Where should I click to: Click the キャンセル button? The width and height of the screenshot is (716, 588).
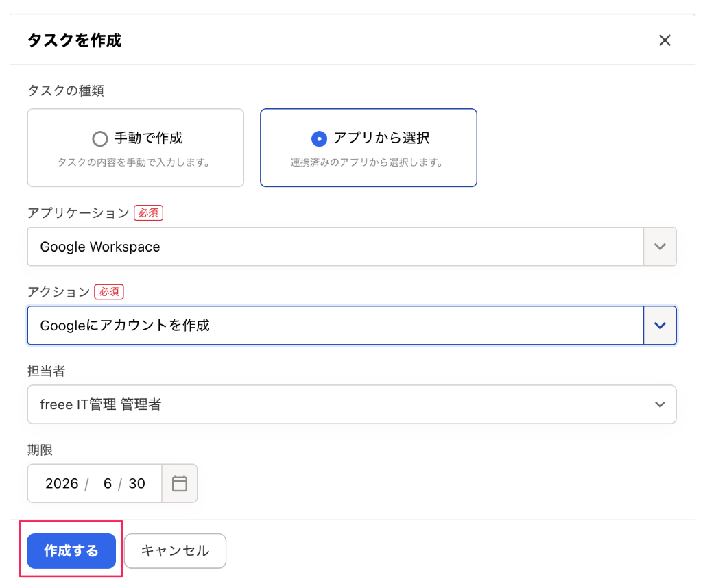point(175,550)
